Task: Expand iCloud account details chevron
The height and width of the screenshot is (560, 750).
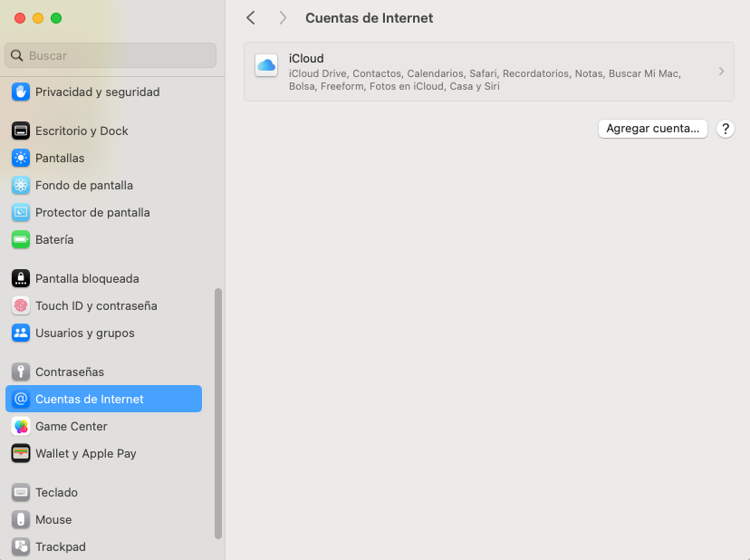Action: [721, 71]
